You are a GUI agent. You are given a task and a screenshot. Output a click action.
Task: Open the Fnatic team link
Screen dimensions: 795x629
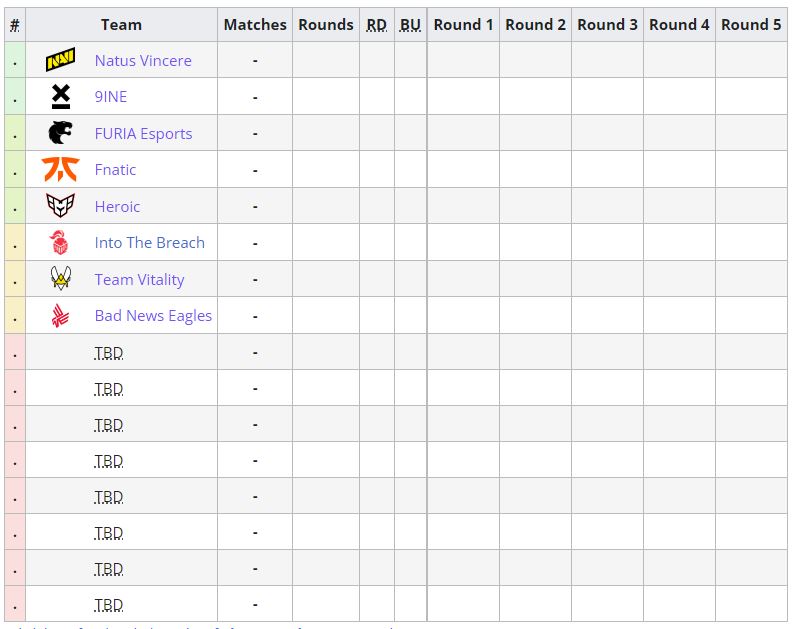click(115, 170)
